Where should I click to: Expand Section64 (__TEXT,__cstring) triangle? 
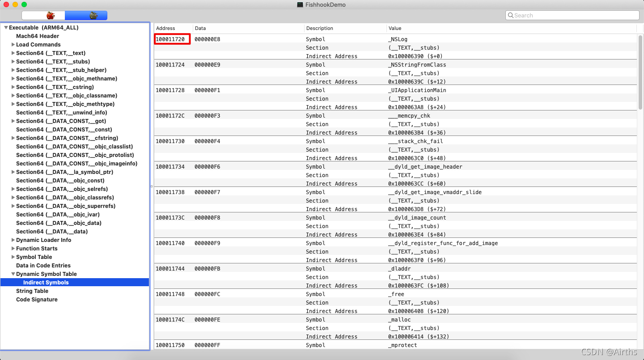click(13, 87)
